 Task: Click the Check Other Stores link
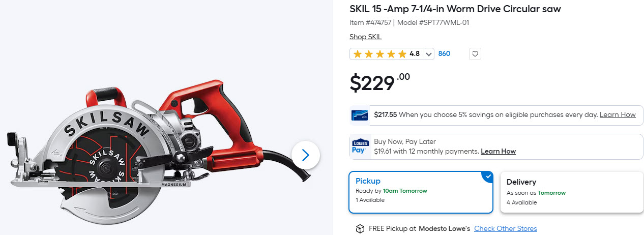(x=506, y=229)
